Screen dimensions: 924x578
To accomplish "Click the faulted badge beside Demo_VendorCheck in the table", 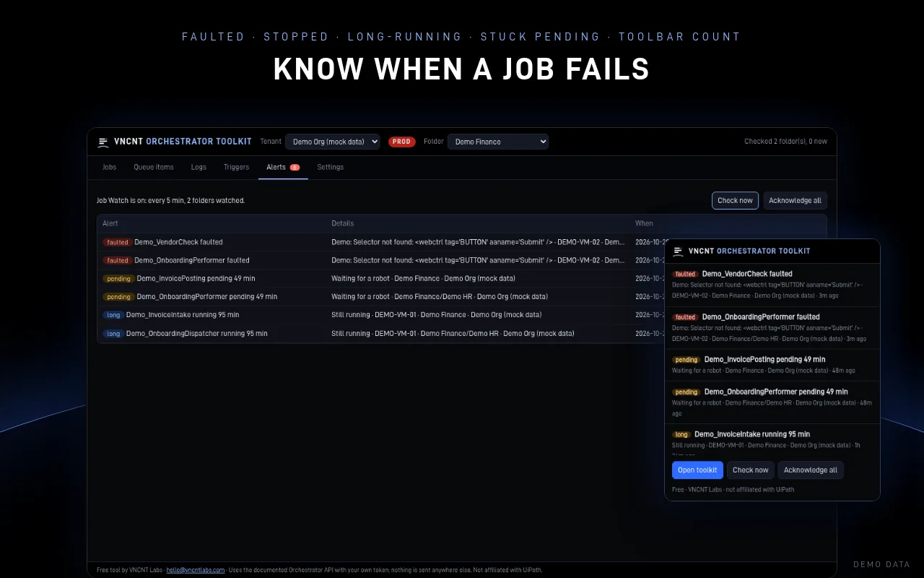I will (118, 242).
